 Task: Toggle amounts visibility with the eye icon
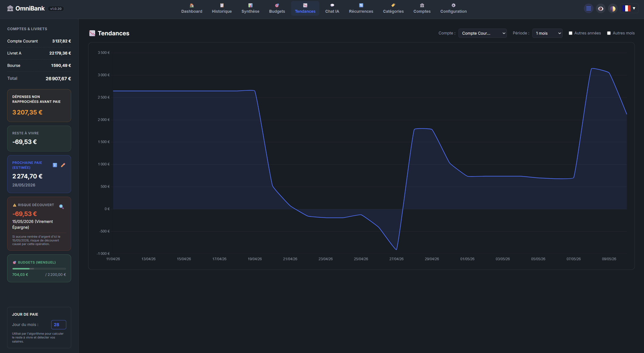click(x=601, y=8)
